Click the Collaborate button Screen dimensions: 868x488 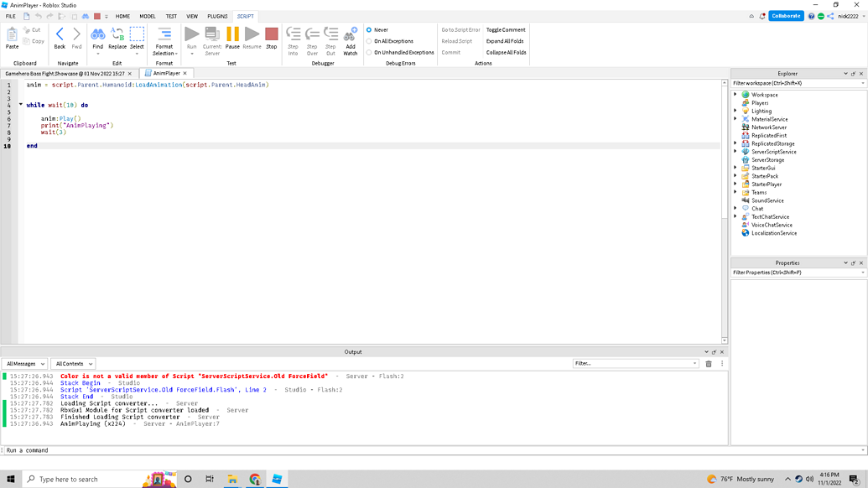tap(785, 15)
